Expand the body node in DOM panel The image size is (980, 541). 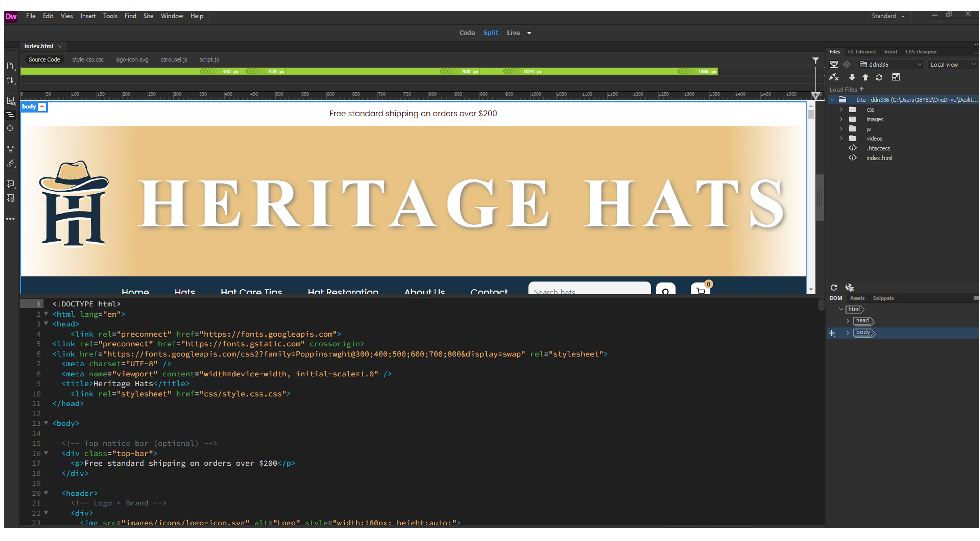click(848, 333)
